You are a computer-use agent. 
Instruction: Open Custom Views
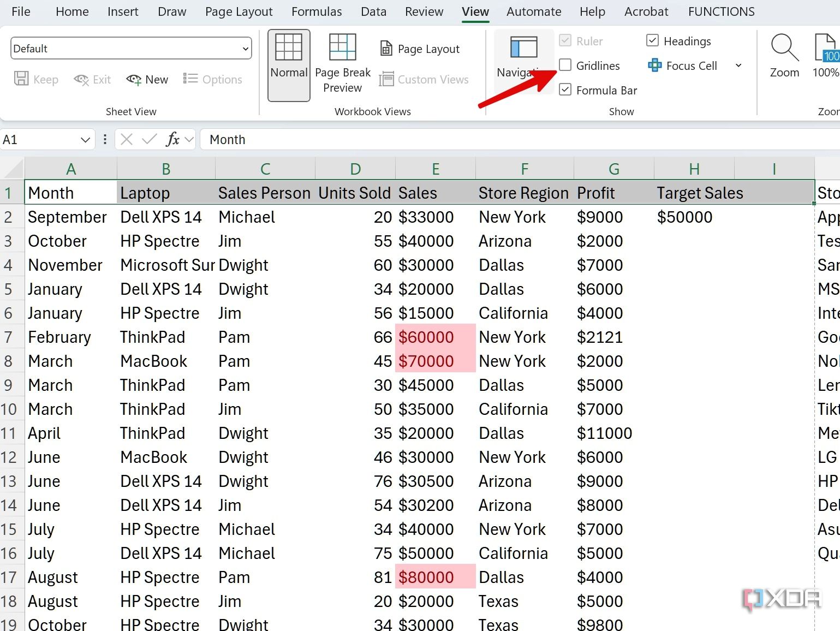point(425,79)
